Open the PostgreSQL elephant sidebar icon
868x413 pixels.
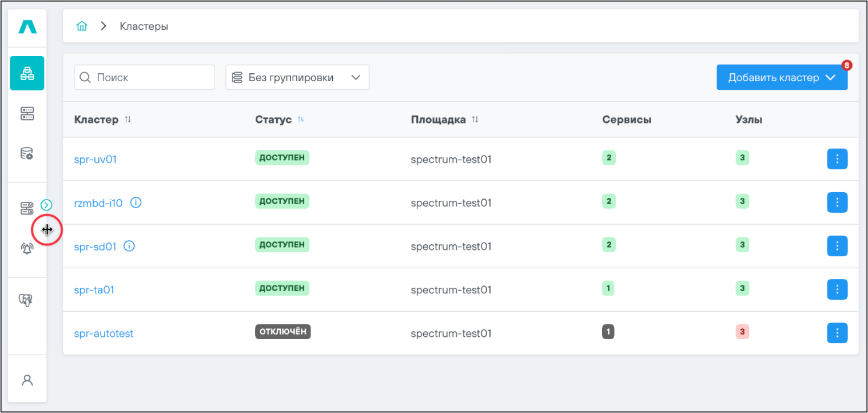[27, 299]
